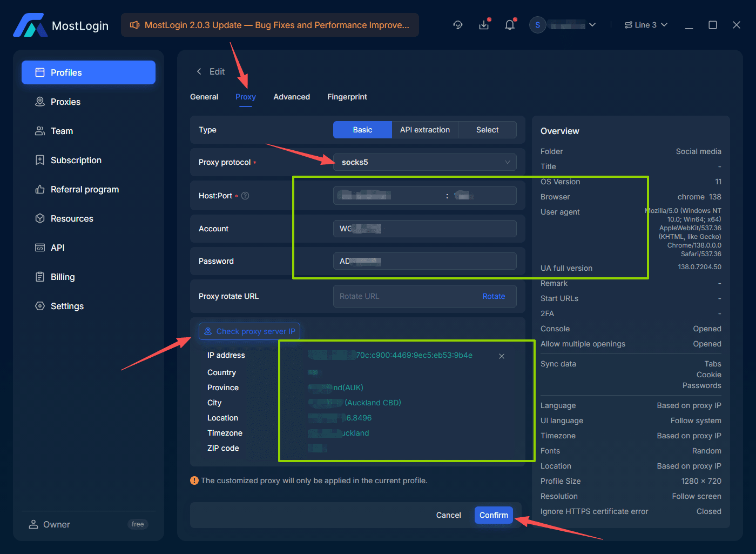Click the Timezone 'Based on proxy IP' value
The image size is (756, 554).
click(689, 436)
